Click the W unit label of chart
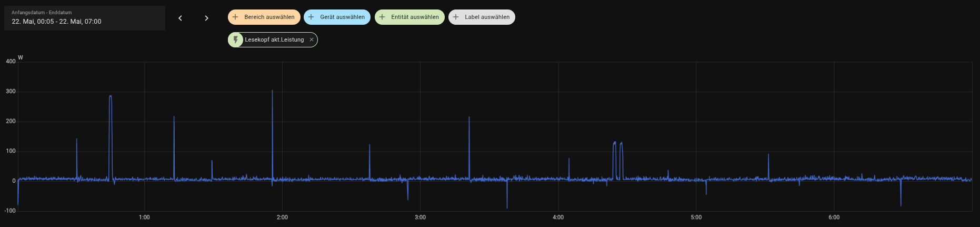 click(21, 57)
